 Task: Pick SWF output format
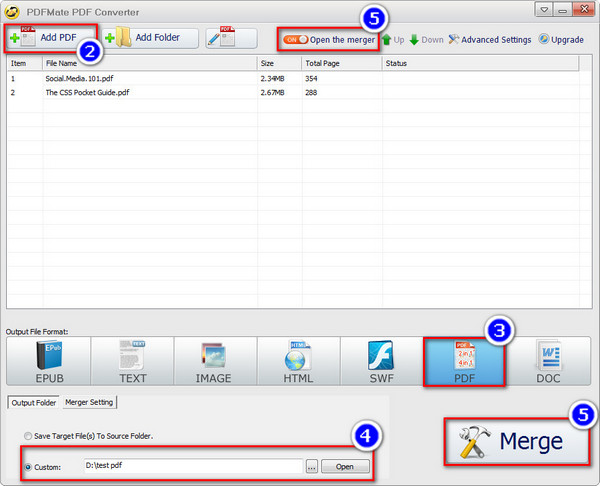[382, 361]
